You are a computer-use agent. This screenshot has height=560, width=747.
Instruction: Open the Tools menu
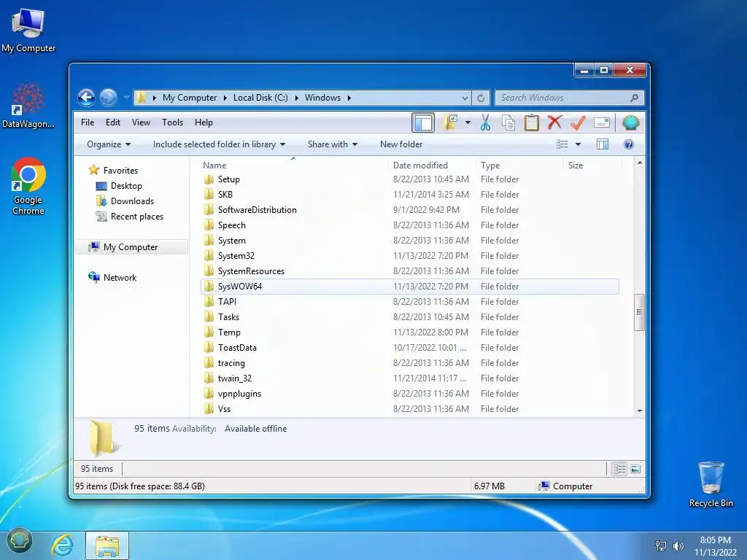click(x=172, y=122)
